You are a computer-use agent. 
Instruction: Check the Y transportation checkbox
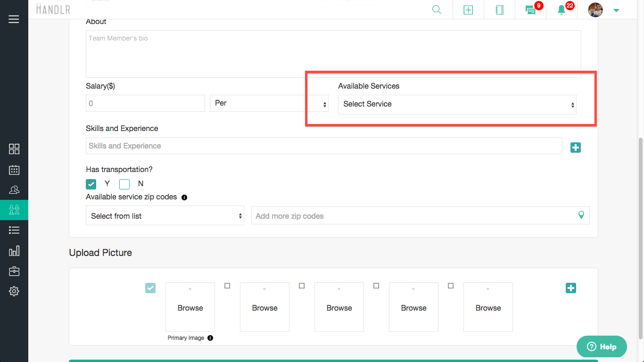tap(91, 184)
